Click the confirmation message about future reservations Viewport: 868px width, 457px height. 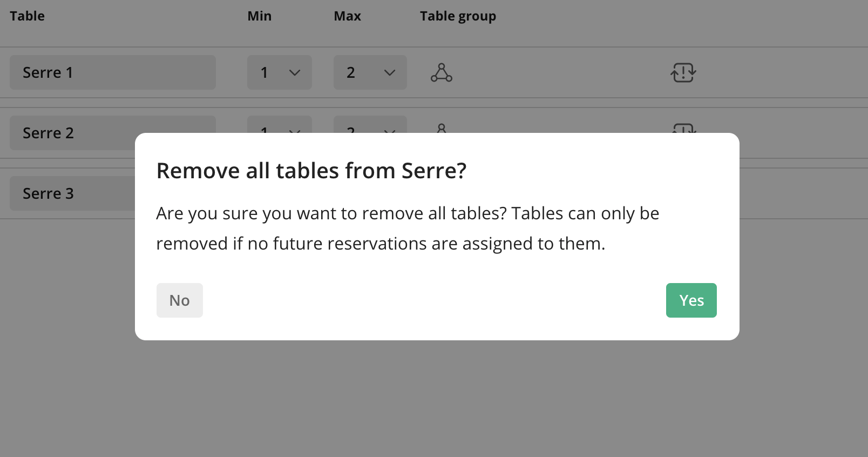coord(408,228)
